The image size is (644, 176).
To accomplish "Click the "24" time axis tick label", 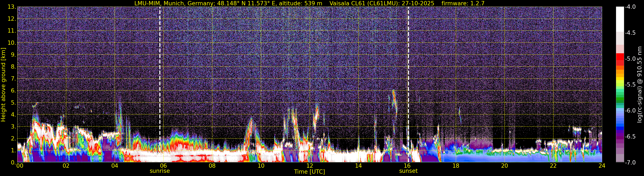I will [602, 166].
